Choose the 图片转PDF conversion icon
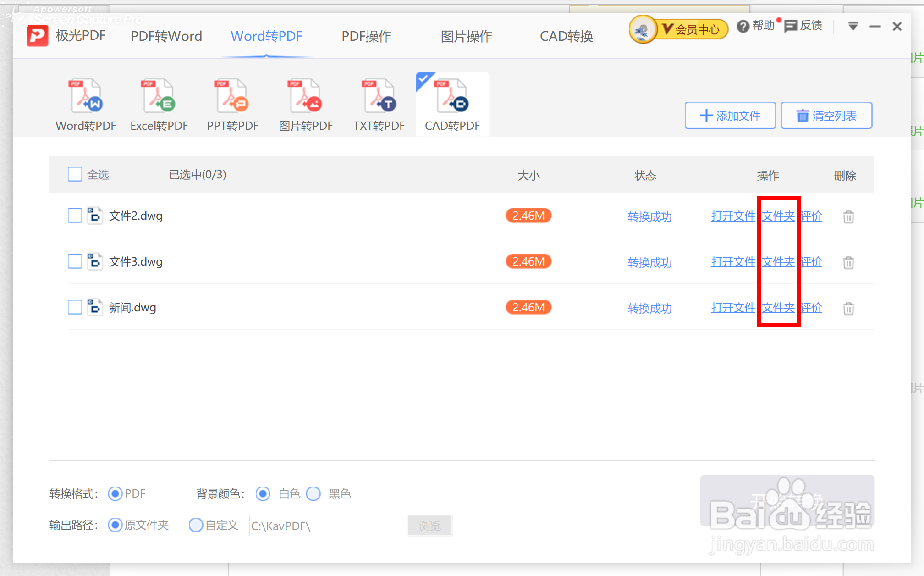924x576 pixels. 306,96
